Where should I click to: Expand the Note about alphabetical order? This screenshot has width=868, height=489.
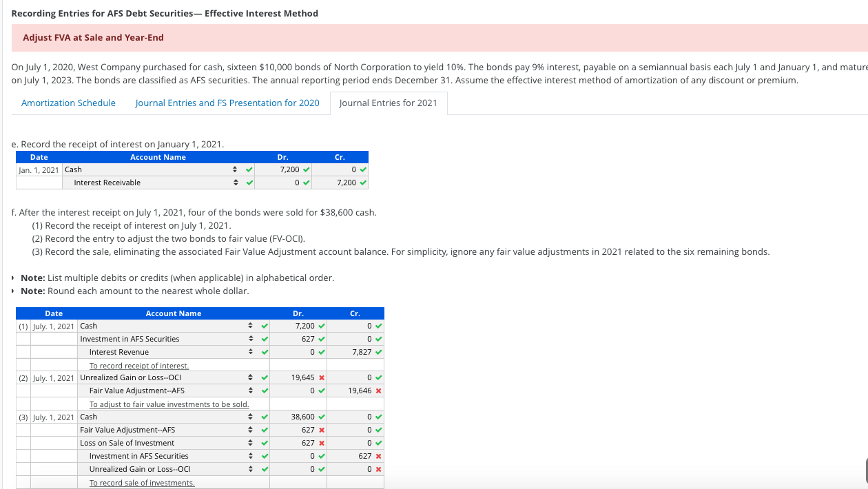point(12,278)
